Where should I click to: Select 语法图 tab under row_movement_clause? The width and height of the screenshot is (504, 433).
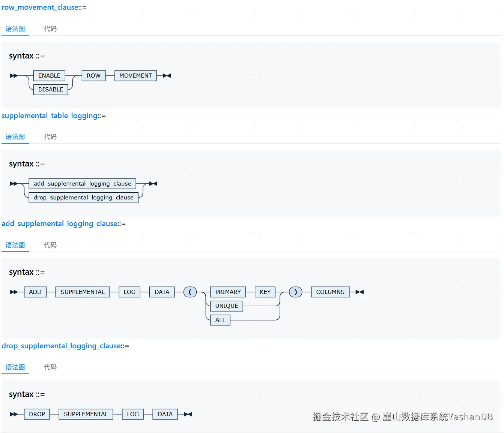click(15, 29)
